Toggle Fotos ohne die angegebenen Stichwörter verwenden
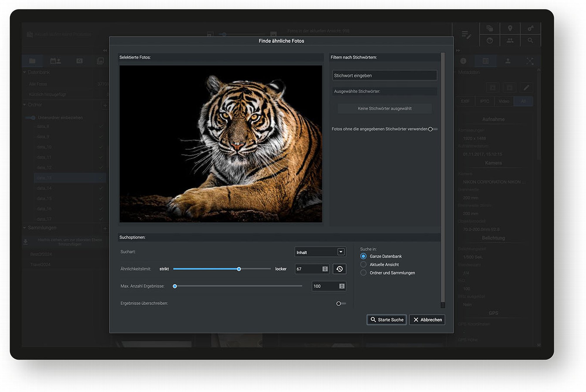Image resolution: width=586 pixels, height=392 pixels. tap(432, 129)
